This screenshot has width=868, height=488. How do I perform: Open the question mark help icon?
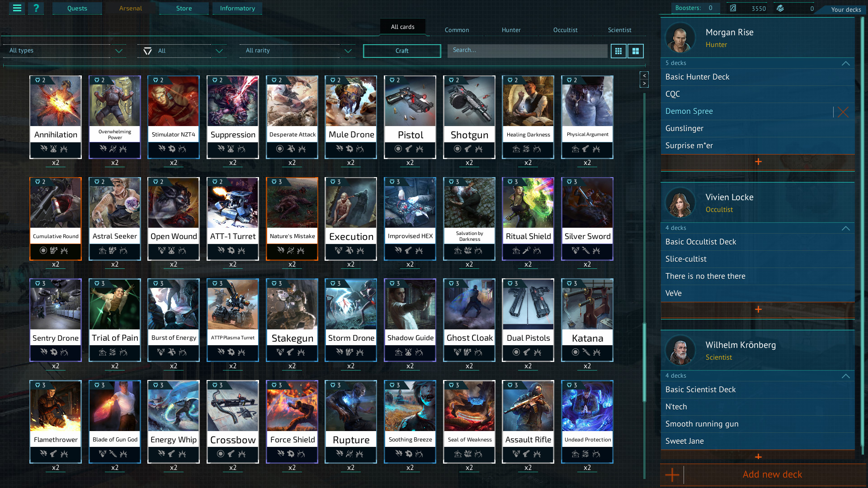[36, 8]
